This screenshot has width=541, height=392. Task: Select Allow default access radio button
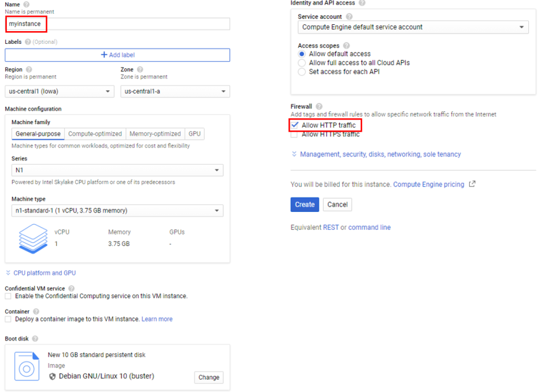(302, 54)
